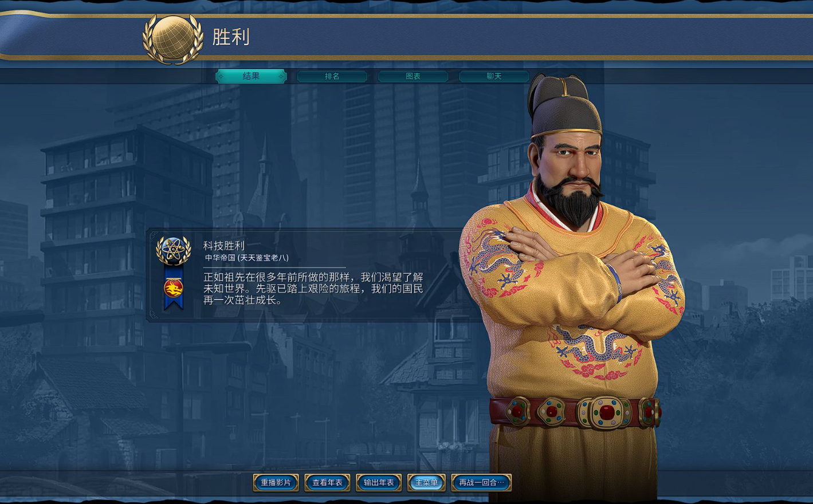Open the timeline with 查看年表
The height and width of the screenshot is (504, 813).
click(x=327, y=482)
